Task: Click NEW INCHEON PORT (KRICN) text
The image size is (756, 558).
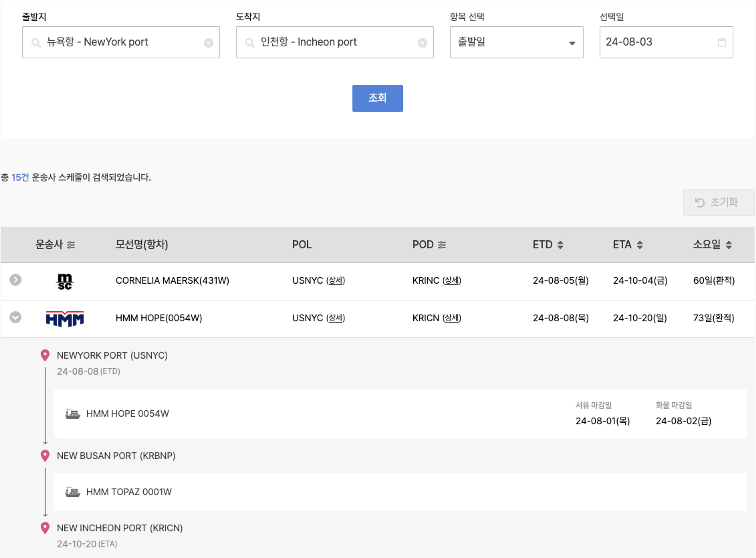Action: (x=120, y=528)
